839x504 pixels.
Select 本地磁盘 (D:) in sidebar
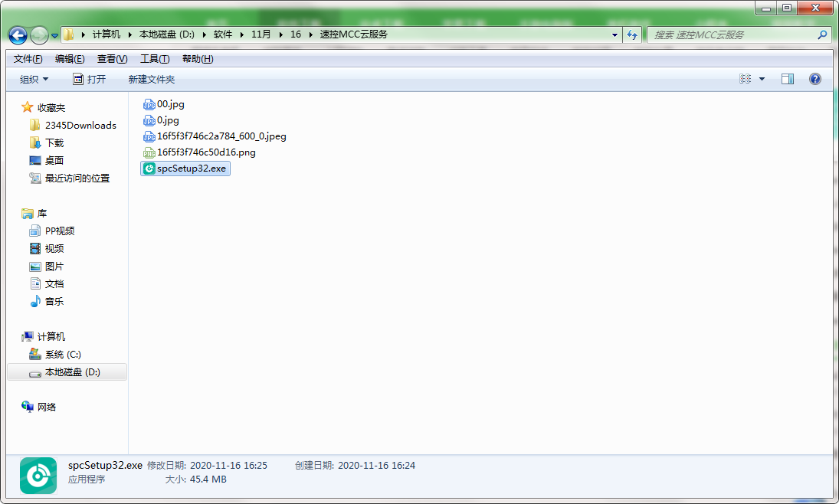click(x=67, y=371)
